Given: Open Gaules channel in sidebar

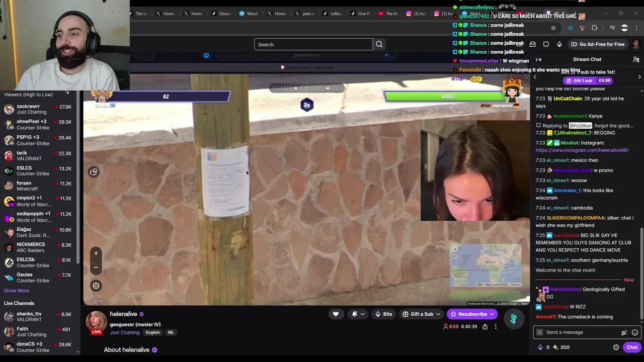Looking at the screenshot, I should (x=39, y=278).
